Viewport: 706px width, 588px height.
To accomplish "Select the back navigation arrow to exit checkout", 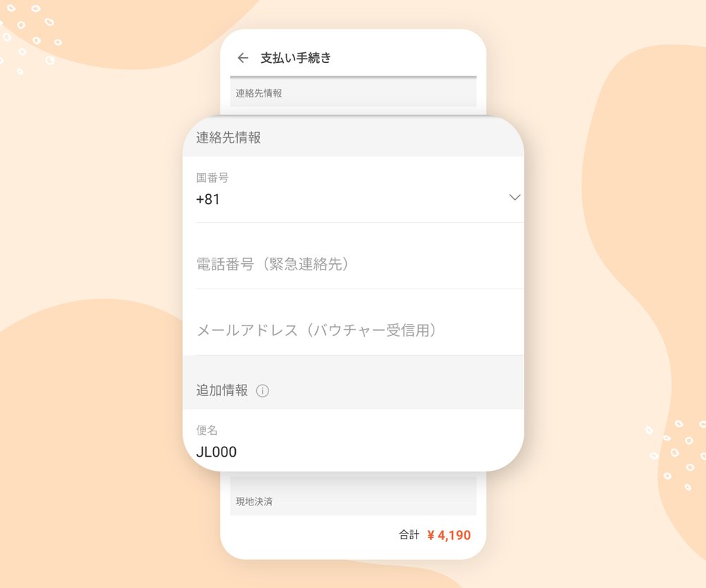I will tap(243, 58).
